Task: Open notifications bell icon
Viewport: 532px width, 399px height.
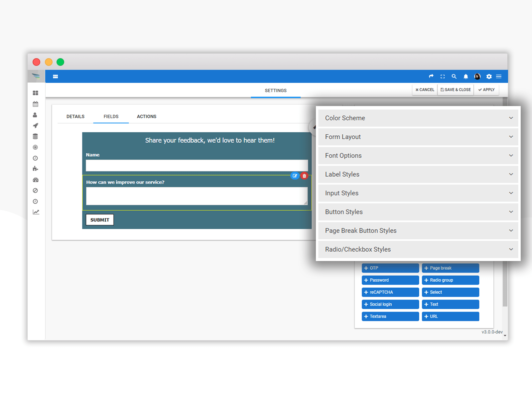Action: point(466,76)
